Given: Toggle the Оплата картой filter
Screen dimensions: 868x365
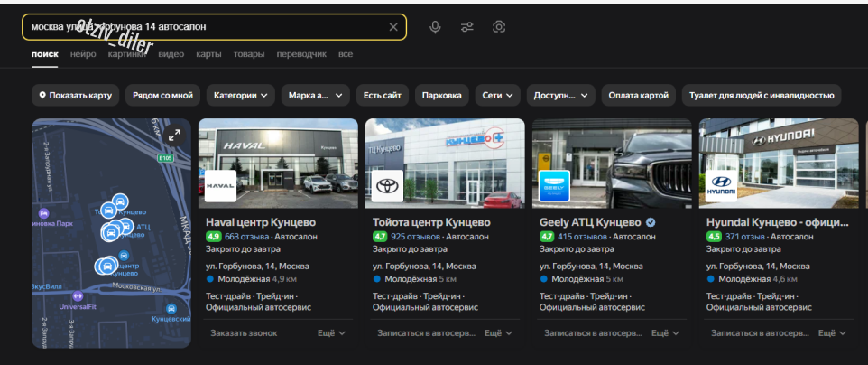Looking at the screenshot, I should (x=638, y=96).
